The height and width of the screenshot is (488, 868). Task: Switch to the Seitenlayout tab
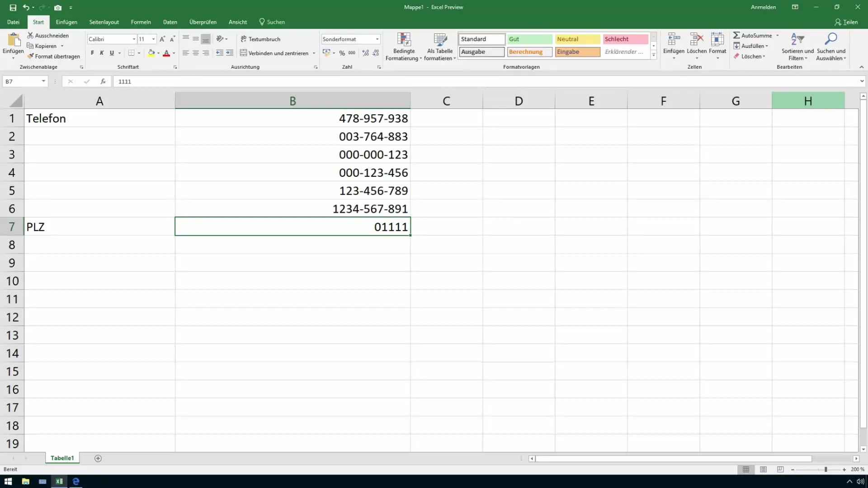click(x=104, y=22)
